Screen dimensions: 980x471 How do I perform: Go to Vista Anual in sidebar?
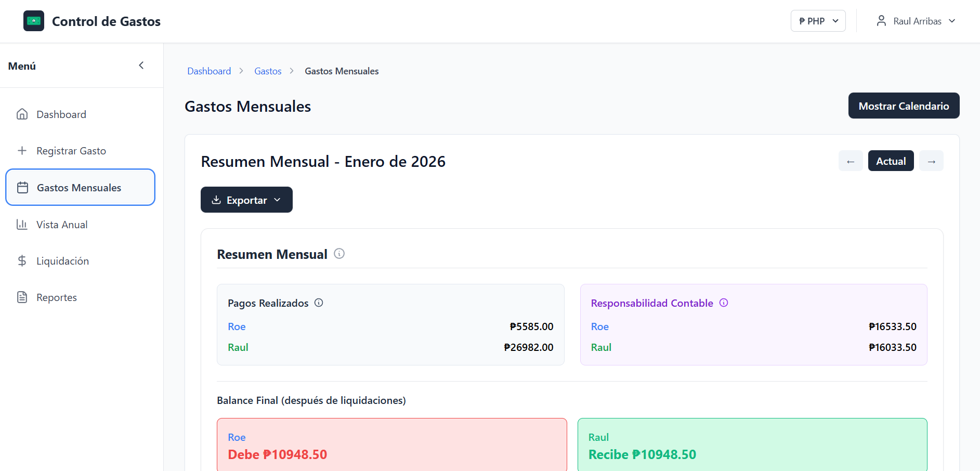point(81,225)
